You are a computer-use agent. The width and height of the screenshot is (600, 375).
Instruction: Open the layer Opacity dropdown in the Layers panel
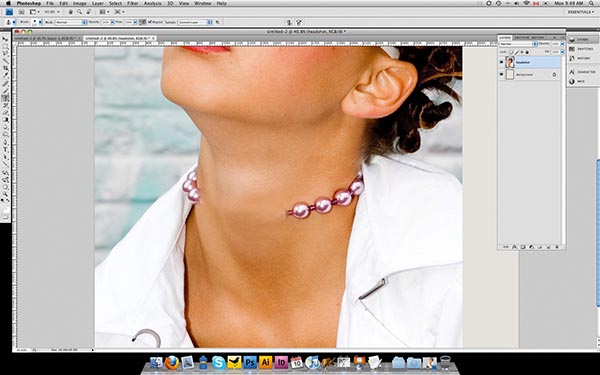[562, 44]
